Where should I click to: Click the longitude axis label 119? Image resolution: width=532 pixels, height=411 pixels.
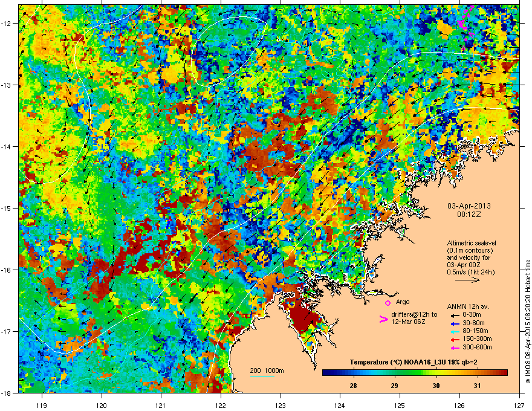42,405
